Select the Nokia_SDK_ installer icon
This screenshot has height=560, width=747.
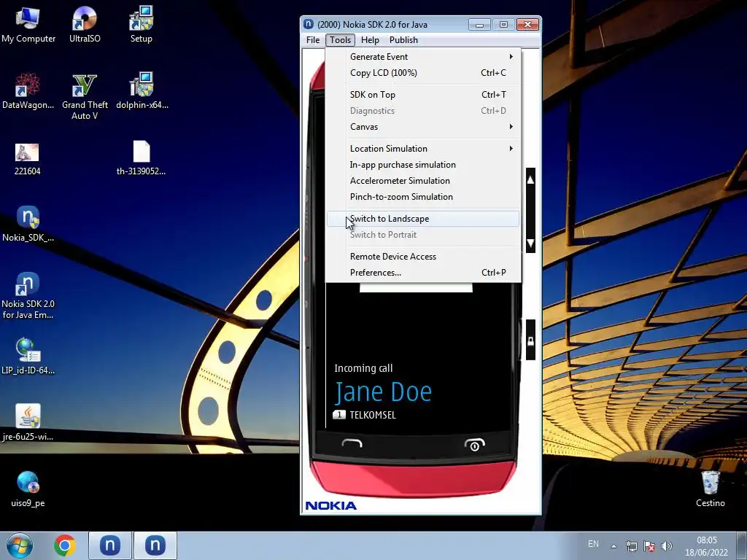point(28,224)
